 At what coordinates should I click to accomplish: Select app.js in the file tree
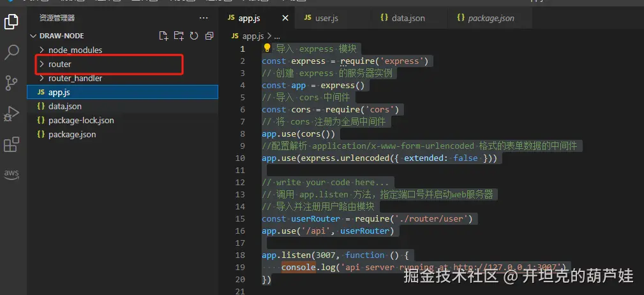pos(123,92)
